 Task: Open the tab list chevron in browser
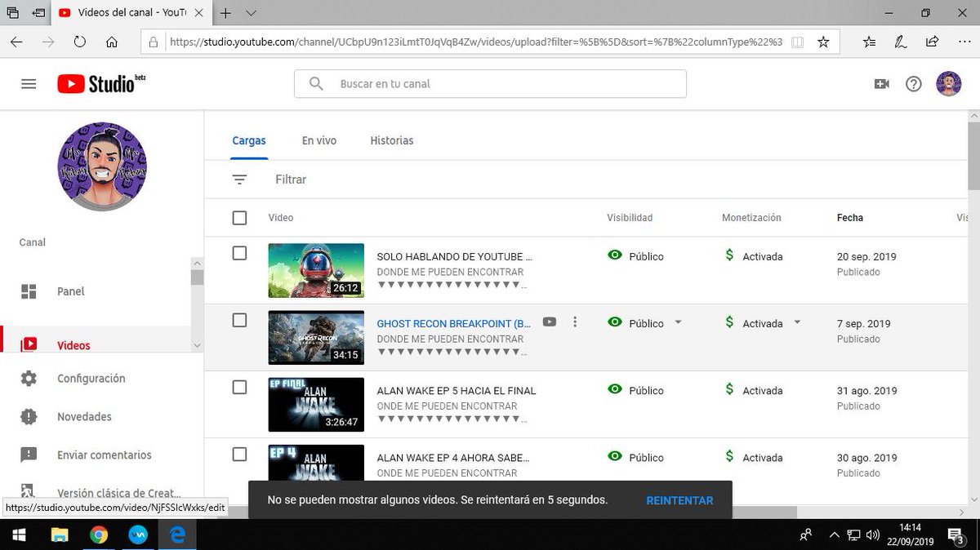click(251, 13)
